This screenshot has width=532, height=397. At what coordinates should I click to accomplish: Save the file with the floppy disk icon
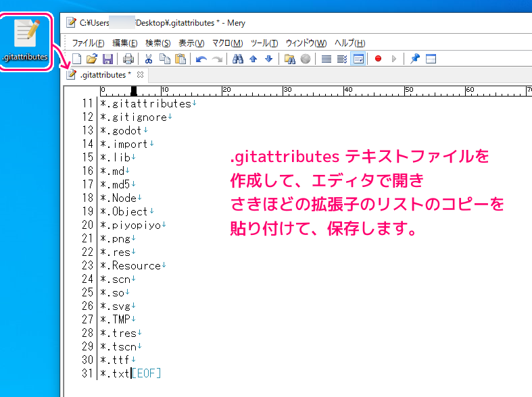tap(107, 59)
